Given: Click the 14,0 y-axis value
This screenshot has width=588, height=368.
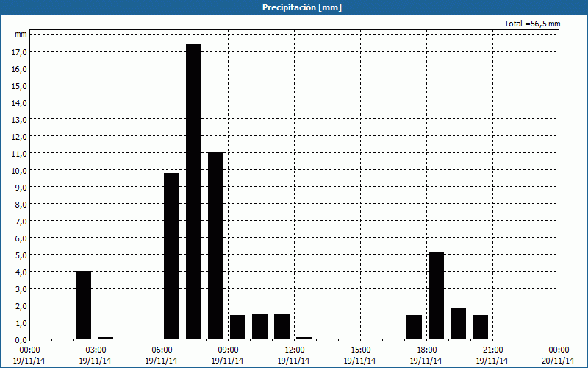Looking at the screenshot, I should point(20,102).
